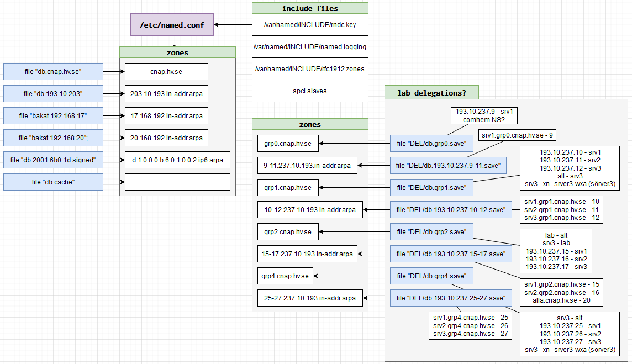
Task: Select file "DEL/db.193.10.237.10-12.save" box
Action: tap(451, 209)
